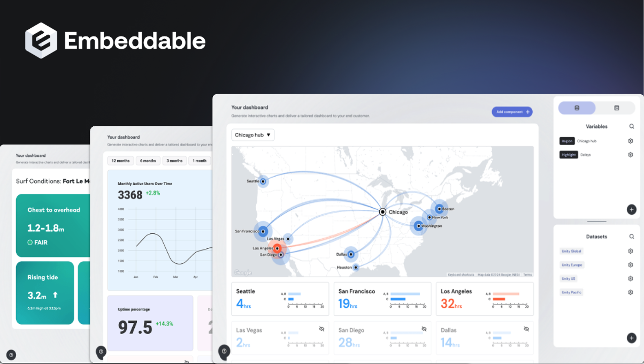Open settings gear for Unity Pacific
644x364 pixels.
coord(631,292)
